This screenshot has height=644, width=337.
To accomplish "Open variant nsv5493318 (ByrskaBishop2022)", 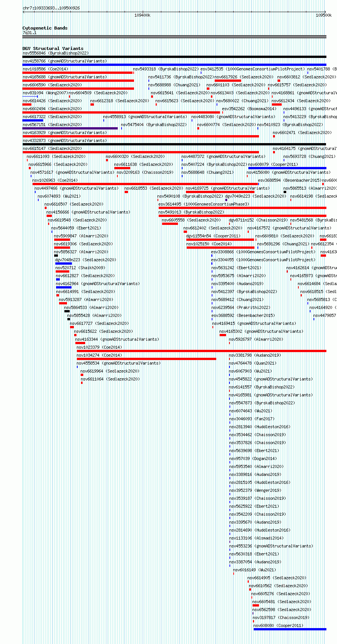I will (x=166, y=69).
